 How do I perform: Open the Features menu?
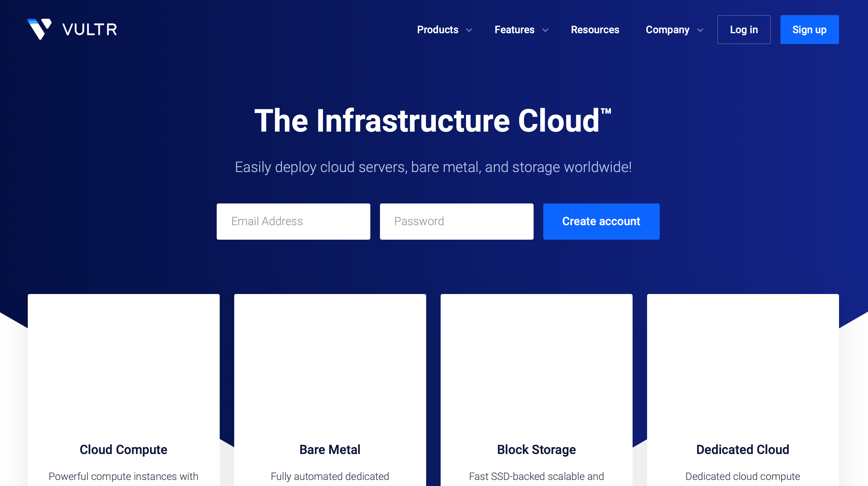pyautogui.click(x=514, y=30)
